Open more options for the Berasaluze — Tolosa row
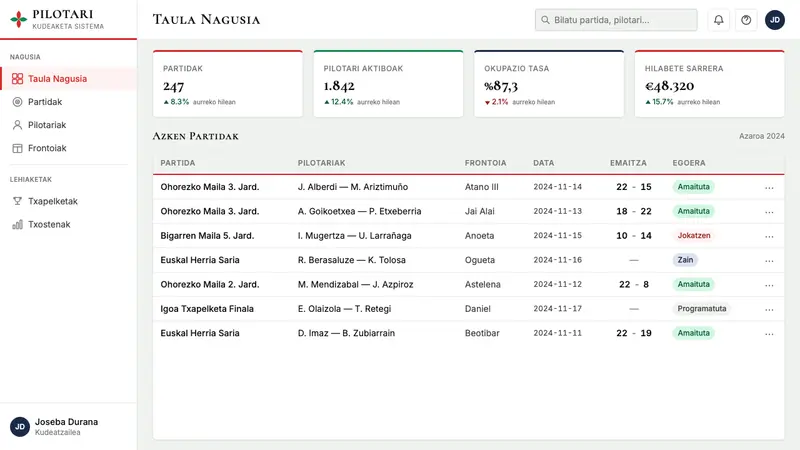Image resolution: width=800 pixels, height=450 pixels. pos(769,261)
